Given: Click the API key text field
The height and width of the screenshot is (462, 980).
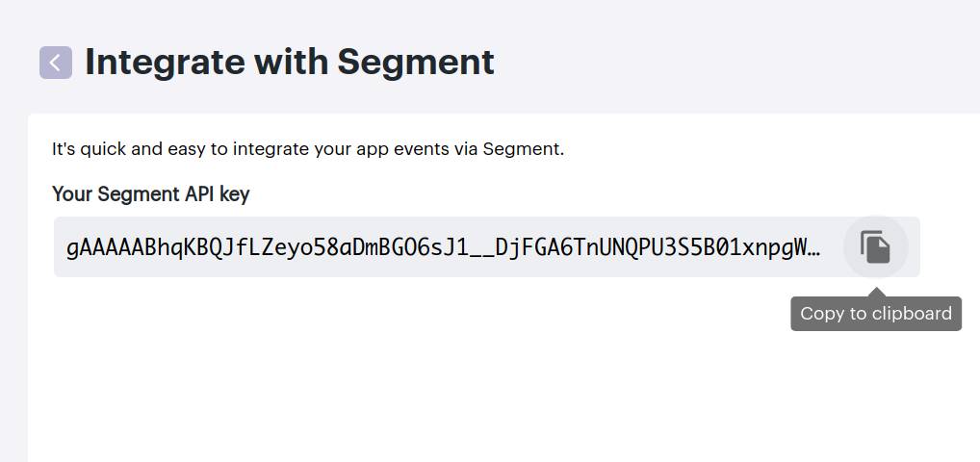Looking at the screenshot, I should (x=487, y=247).
